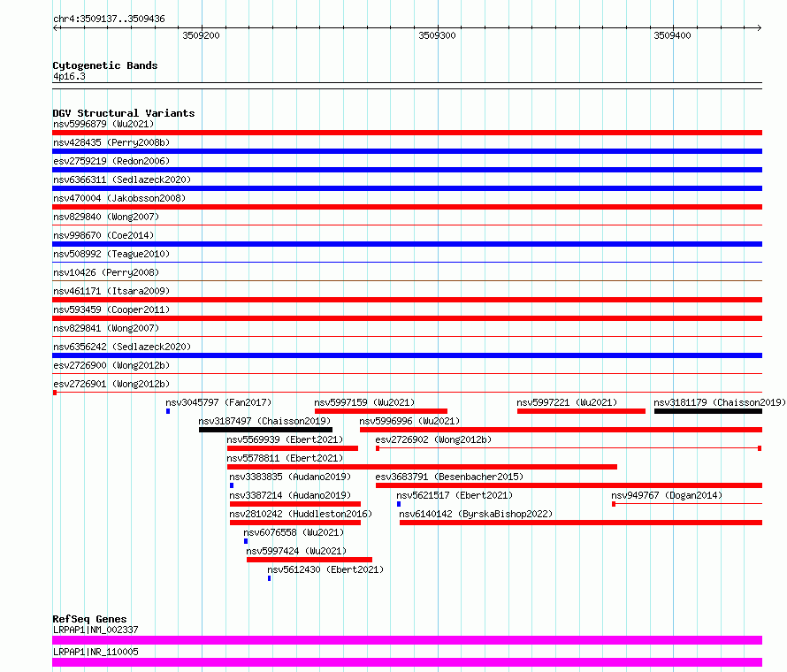Click the LRPAP1|NR_110005 gene label
This screenshot has height=672, width=787.
coord(96,652)
